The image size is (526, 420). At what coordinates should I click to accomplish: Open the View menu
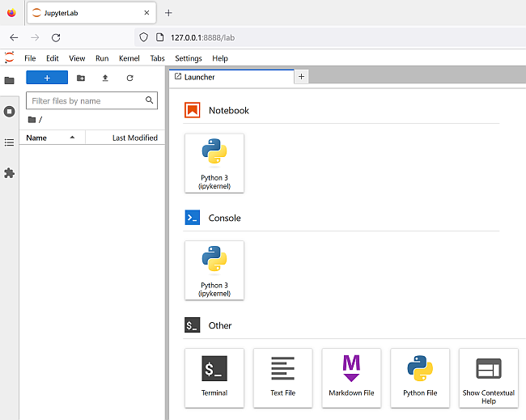coord(77,58)
